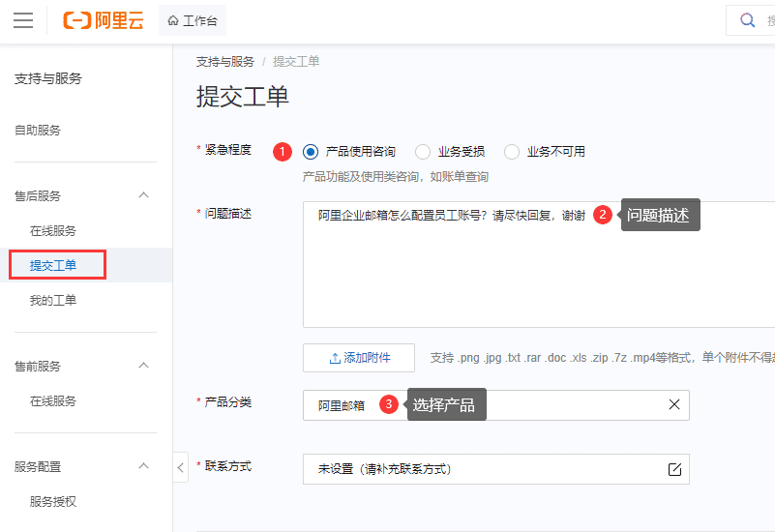Click the search magnifier icon
Screen dimensions: 775x532
tap(747, 20)
